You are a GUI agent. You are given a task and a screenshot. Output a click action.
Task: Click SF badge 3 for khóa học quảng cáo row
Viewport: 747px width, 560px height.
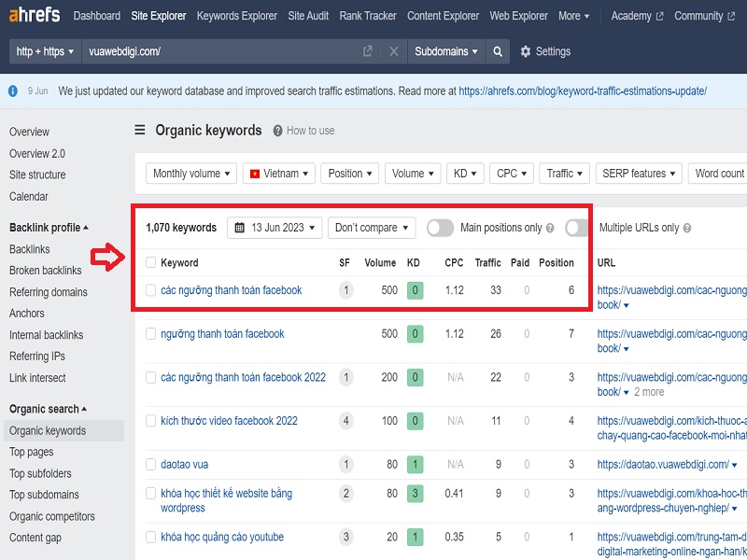(x=345, y=538)
